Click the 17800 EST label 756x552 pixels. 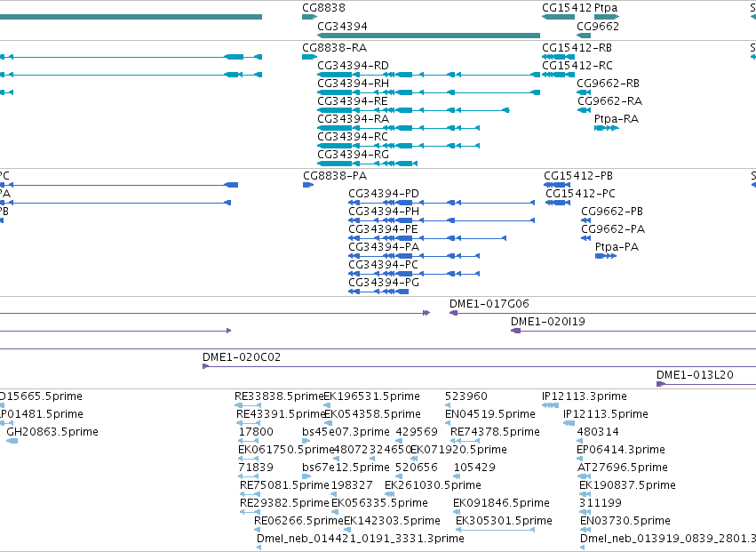pos(256,432)
